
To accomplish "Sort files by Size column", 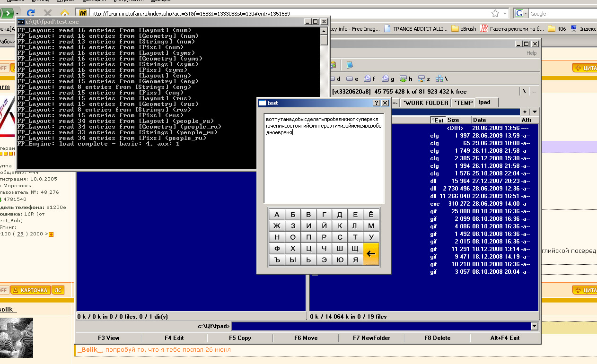I will tap(459, 120).
